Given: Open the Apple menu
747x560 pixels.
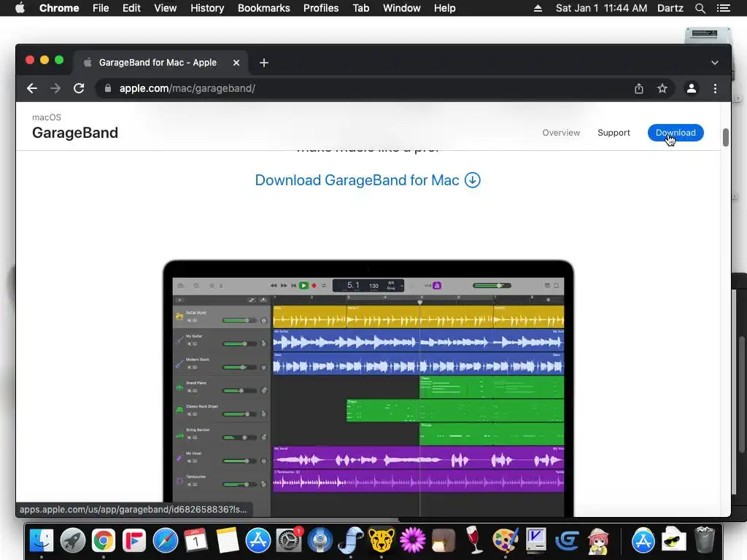Looking at the screenshot, I should point(20,8).
